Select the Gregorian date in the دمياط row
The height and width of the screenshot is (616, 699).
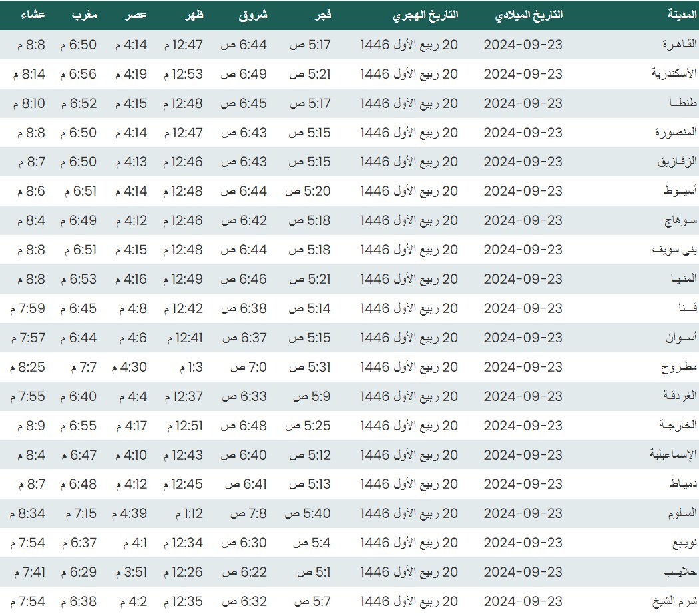523,484
